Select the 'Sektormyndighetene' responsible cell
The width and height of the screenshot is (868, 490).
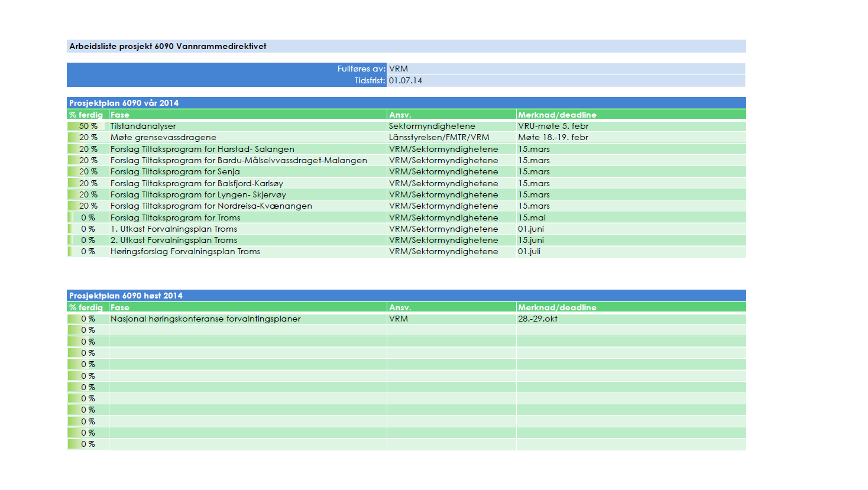452,126
